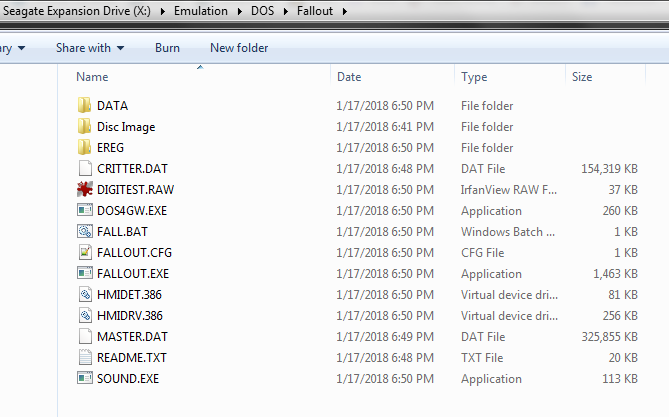Click the Fallout breadcrumb segment
This screenshot has height=417, width=669.
click(x=315, y=11)
